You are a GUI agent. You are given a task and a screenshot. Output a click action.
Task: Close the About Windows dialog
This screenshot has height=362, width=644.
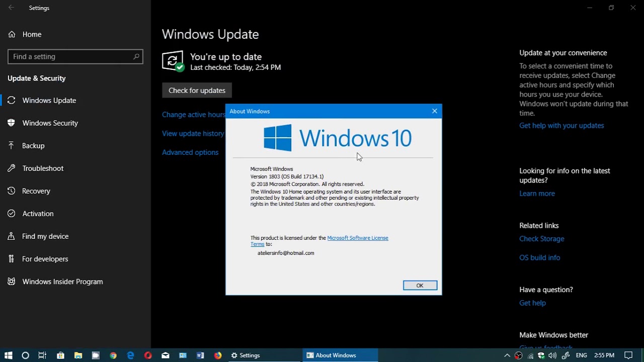(435, 111)
